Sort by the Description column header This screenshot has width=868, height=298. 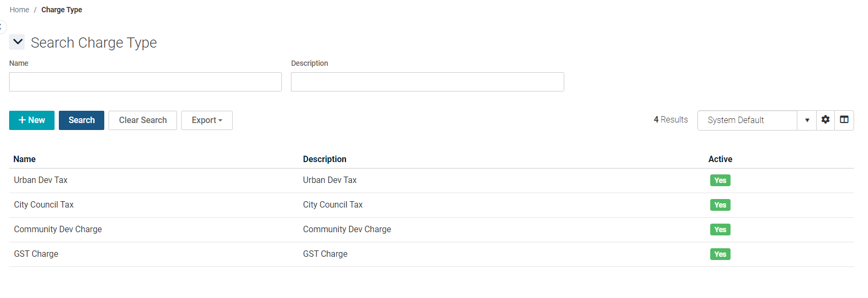coord(324,159)
